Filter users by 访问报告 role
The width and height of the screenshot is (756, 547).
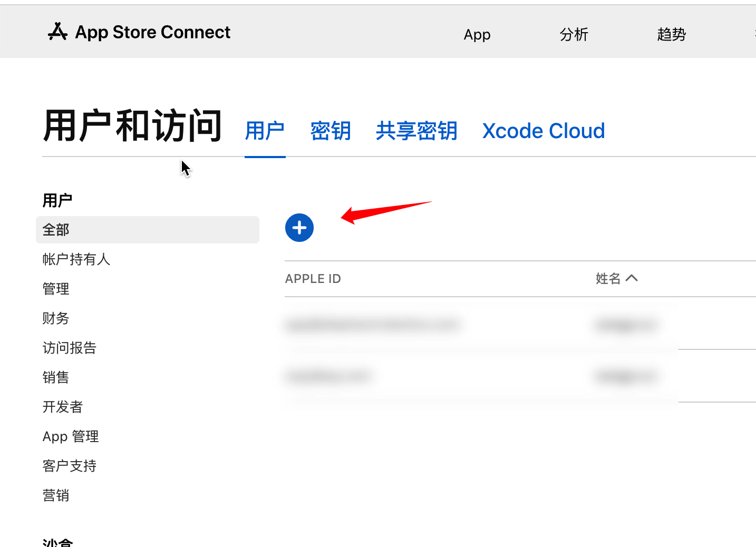70,348
